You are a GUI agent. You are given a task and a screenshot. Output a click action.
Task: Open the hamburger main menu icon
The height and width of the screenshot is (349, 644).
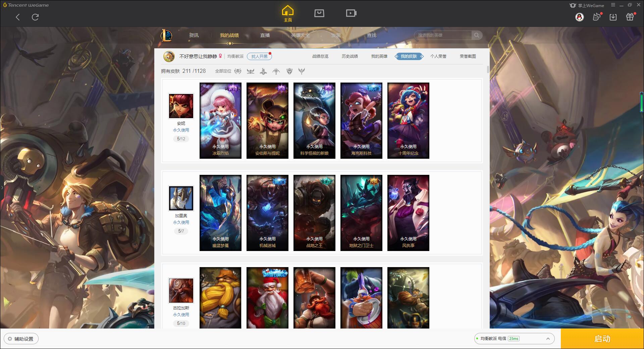click(613, 5)
